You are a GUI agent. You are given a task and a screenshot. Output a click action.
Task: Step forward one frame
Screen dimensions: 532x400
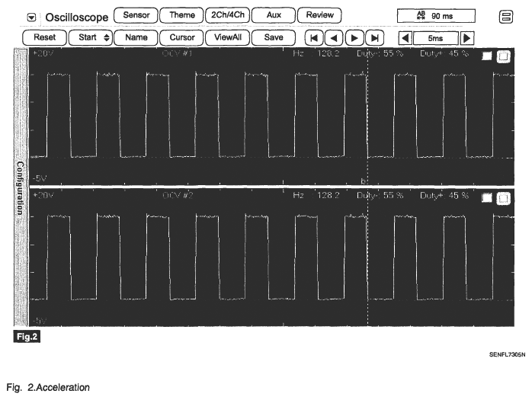(x=353, y=37)
